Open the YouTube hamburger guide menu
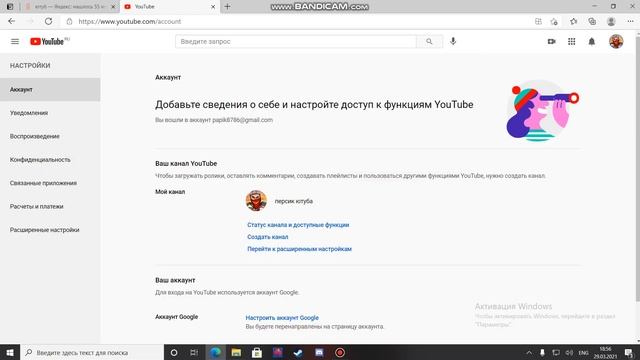 [x=15, y=41]
